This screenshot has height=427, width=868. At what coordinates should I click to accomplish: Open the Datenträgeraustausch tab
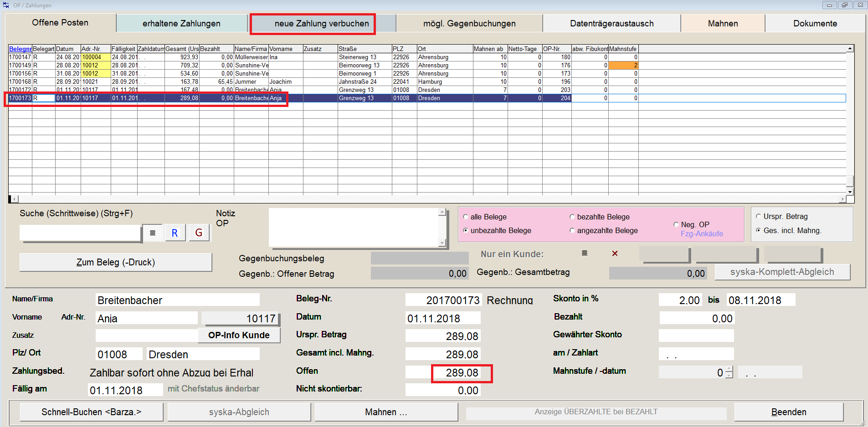(x=611, y=23)
